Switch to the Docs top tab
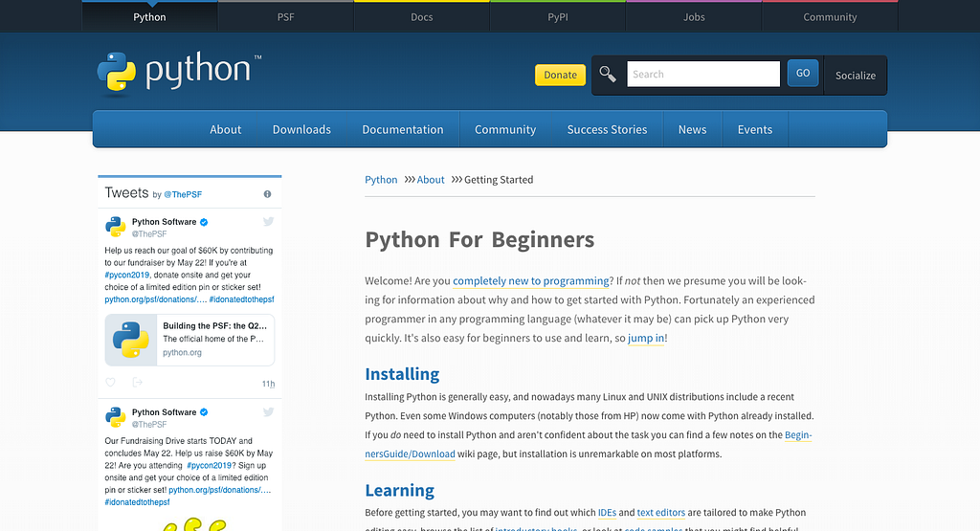Image resolution: width=980 pixels, height=531 pixels. [422, 17]
